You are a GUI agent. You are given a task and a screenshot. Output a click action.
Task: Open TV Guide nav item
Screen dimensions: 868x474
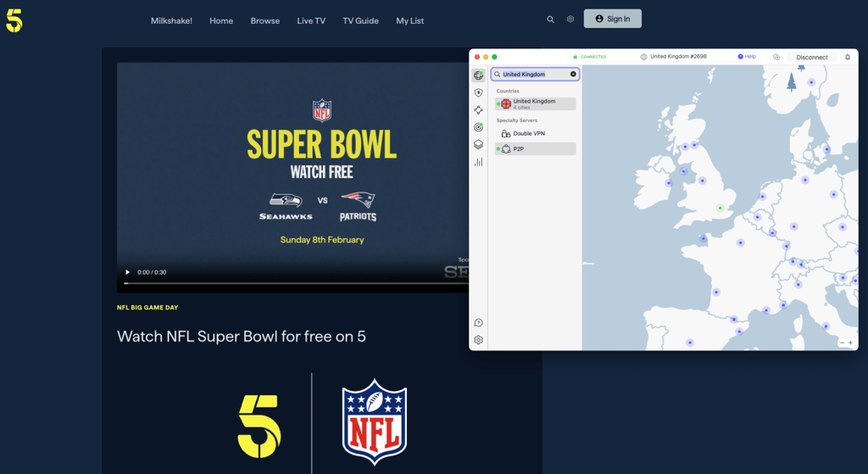click(x=360, y=21)
